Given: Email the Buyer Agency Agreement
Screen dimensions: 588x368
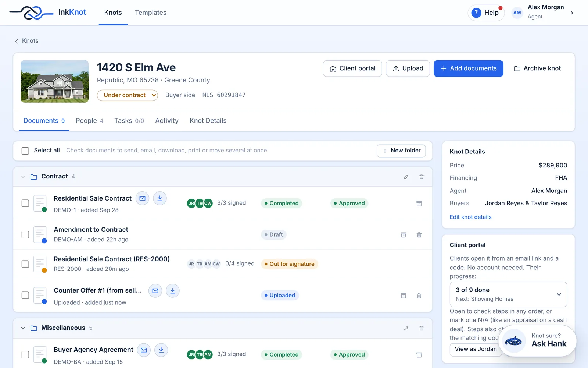Looking at the screenshot, I should tap(144, 350).
